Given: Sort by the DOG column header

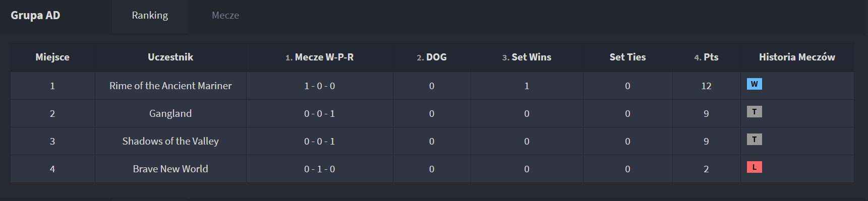Looking at the screenshot, I should [432, 57].
